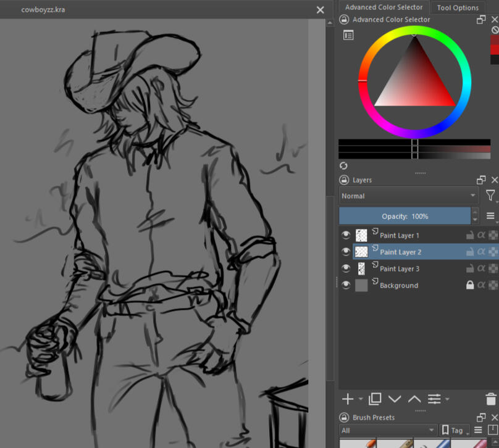Screen dimensions: 499x448
Task: Unlock the Background layer padlock
Action: [x=469, y=285]
